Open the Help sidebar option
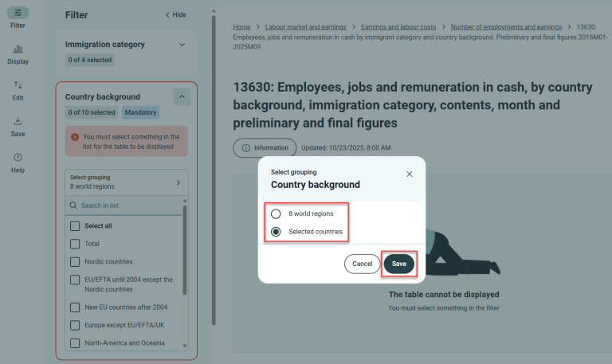The width and height of the screenshot is (612, 364). coord(18,163)
